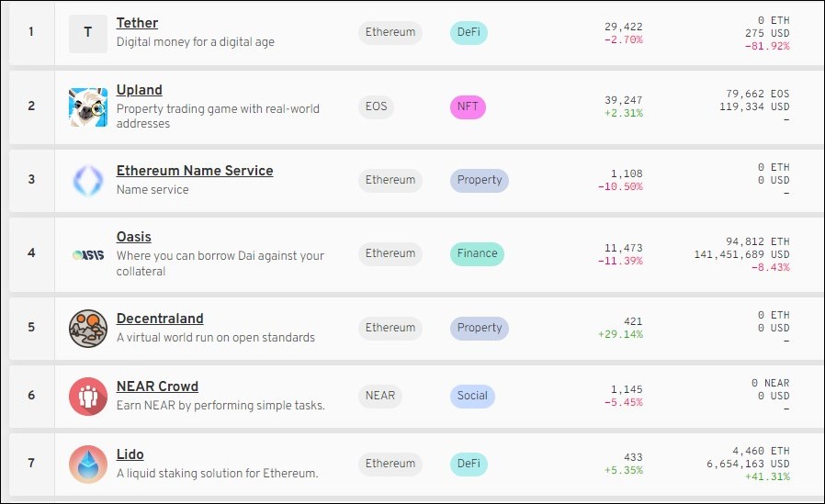Click the Lido droplet logo icon
This screenshot has height=504, width=825.
88,464
